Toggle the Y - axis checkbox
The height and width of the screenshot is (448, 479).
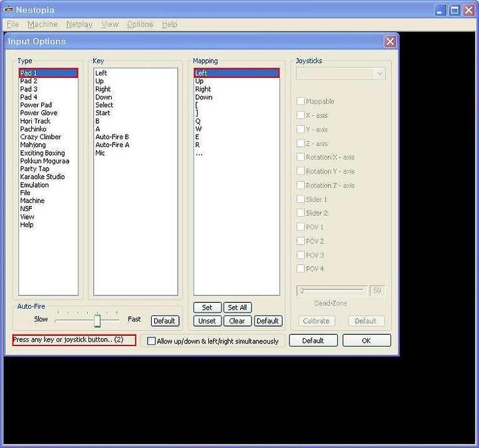pyautogui.click(x=301, y=129)
